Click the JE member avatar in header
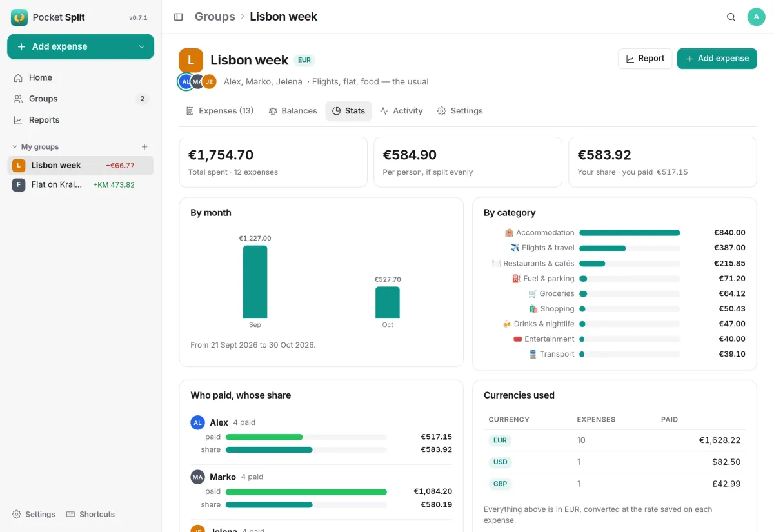 [209, 82]
